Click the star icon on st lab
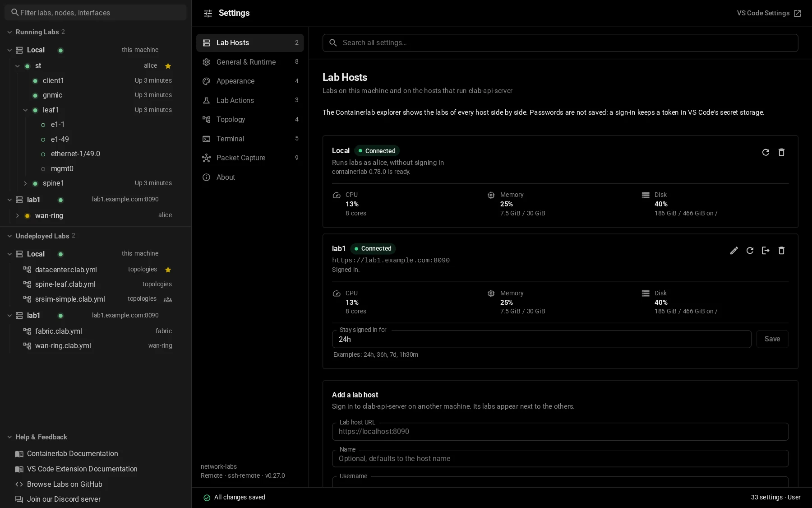Image resolution: width=812 pixels, height=508 pixels. click(x=168, y=66)
